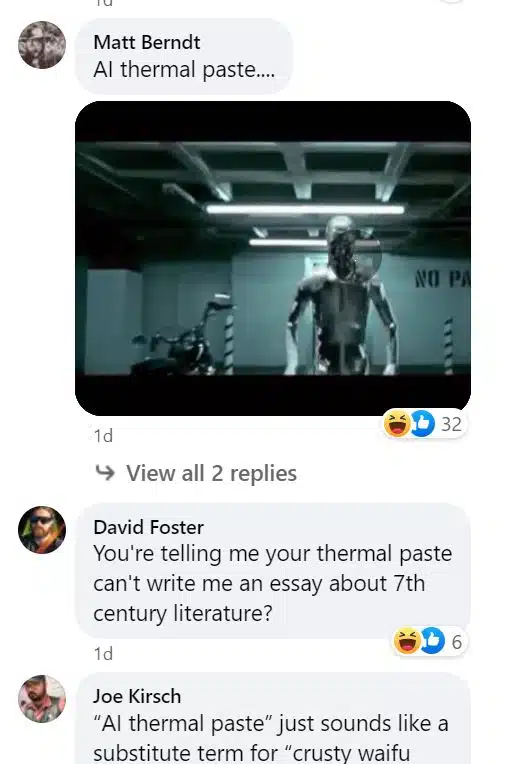The width and height of the screenshot is (529, 764).
Task: Click 1d timestamp under Matt Berndt's comment
Action: pyautogui.click(x=103, y=436)
